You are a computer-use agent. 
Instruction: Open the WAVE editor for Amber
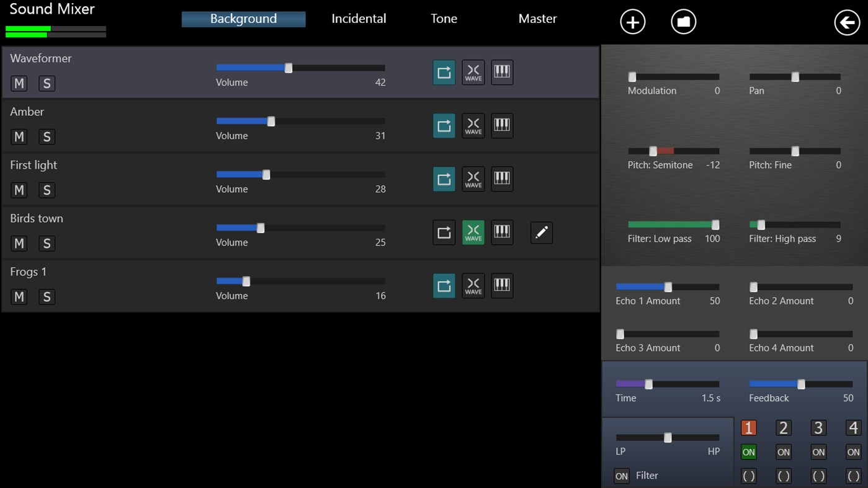473,125
